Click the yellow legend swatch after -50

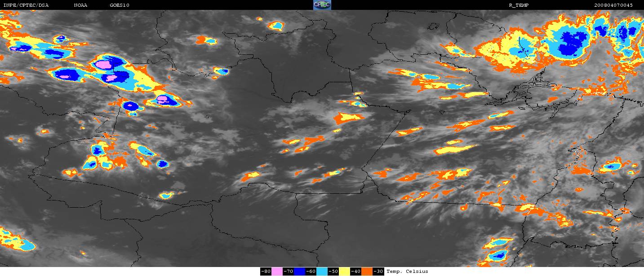point(345,272)
